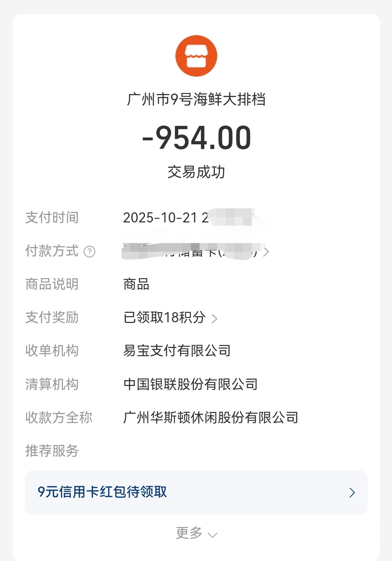
Task: Click the payment method help question mark
Action: pyautogui.click(x=89, y=251)
